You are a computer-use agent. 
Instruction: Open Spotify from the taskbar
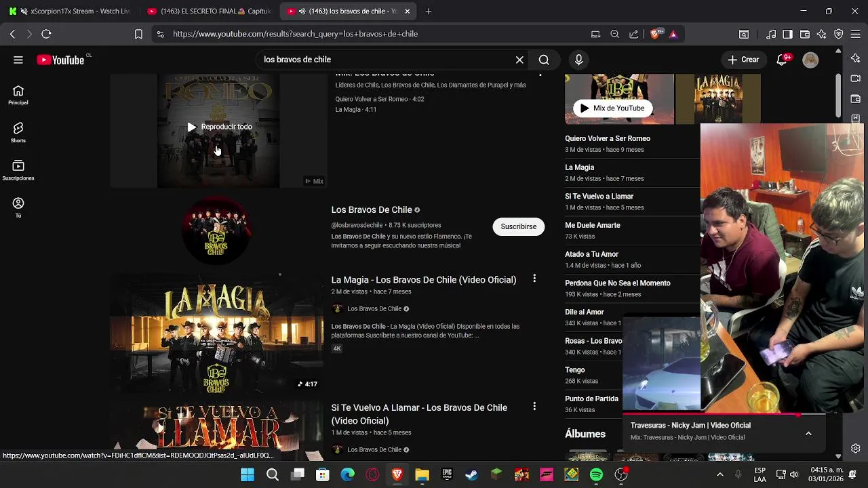point(596,474)
